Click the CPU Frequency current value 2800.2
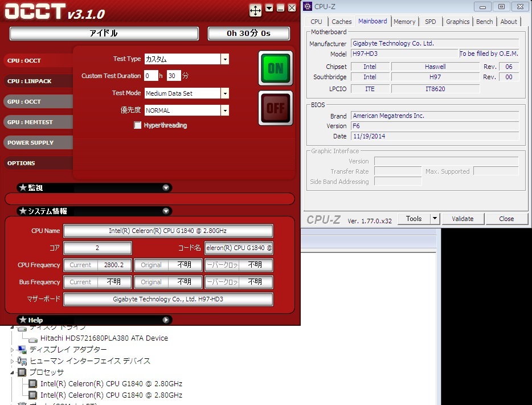This screenshot has height=405, width=532. [x=114, y=265]
